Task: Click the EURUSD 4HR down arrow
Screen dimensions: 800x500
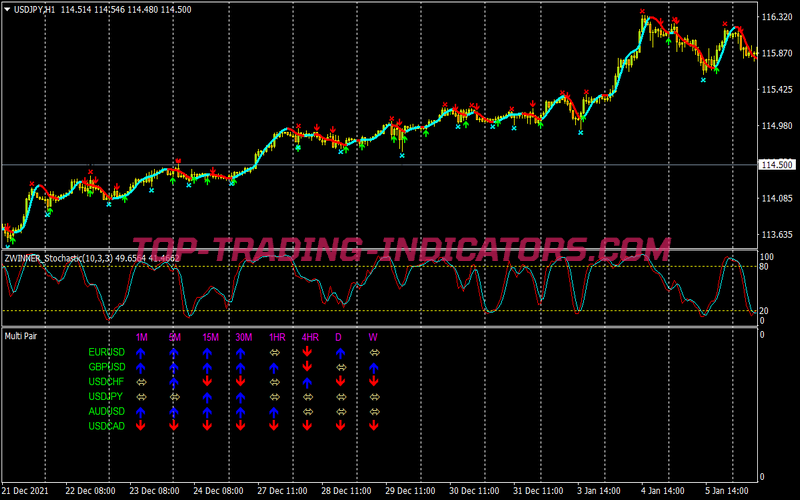Action: point(307,352)
